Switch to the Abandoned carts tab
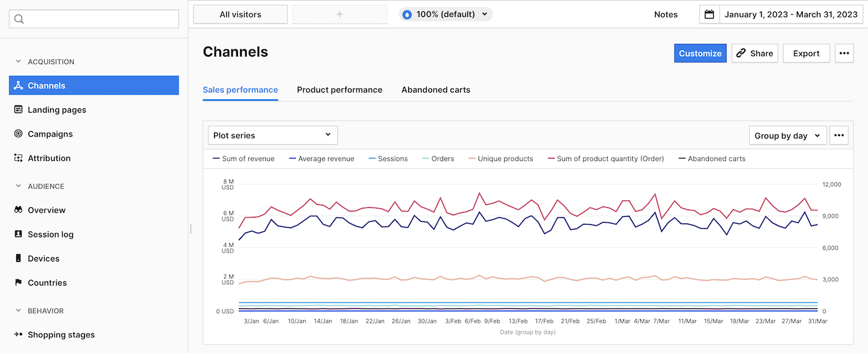Screen dimensions: 868x353 pos(436,90)
